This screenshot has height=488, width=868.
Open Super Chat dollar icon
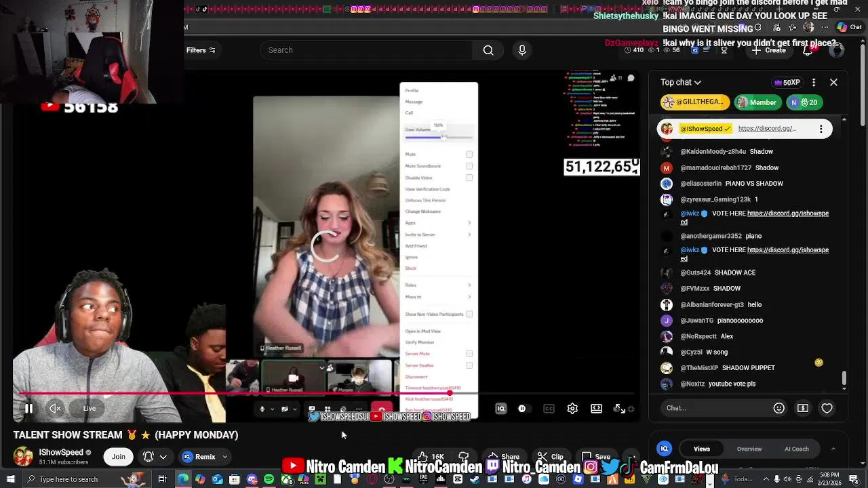[x=803, y=408]
